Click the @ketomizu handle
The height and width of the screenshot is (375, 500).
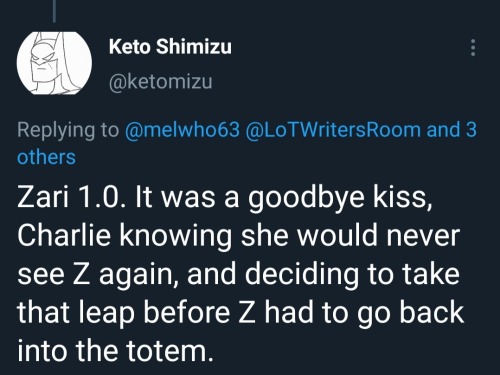[160, 82]
